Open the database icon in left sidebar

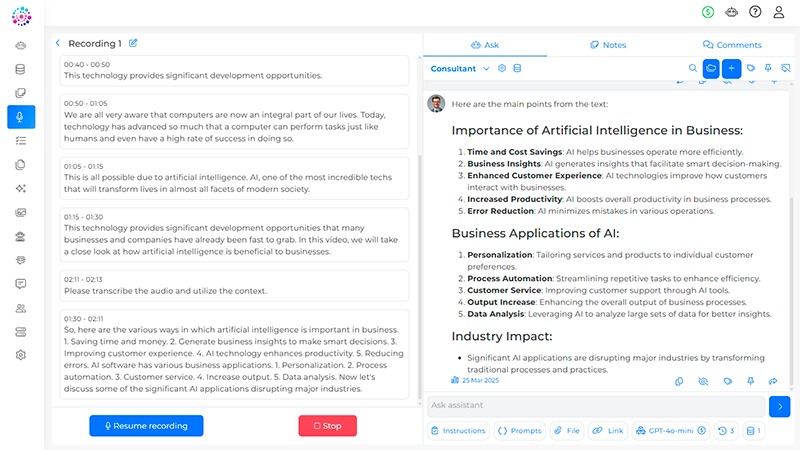[x=20, y=69]
